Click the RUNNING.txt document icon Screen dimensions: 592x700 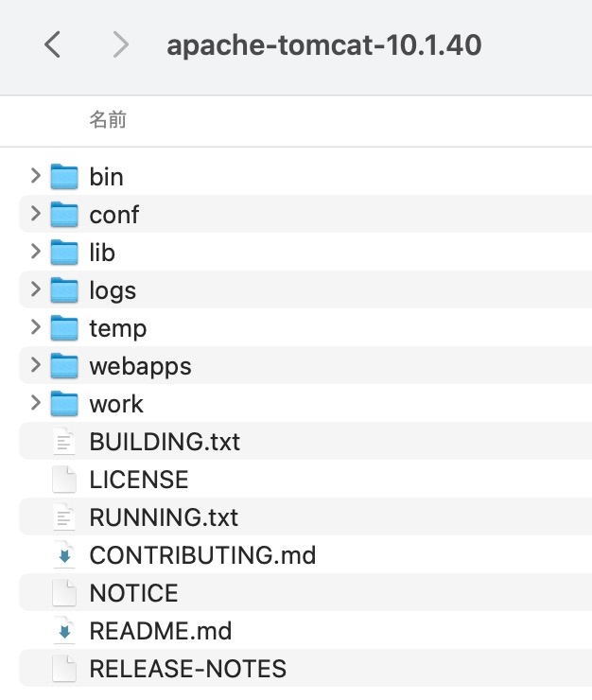[64, 517]
